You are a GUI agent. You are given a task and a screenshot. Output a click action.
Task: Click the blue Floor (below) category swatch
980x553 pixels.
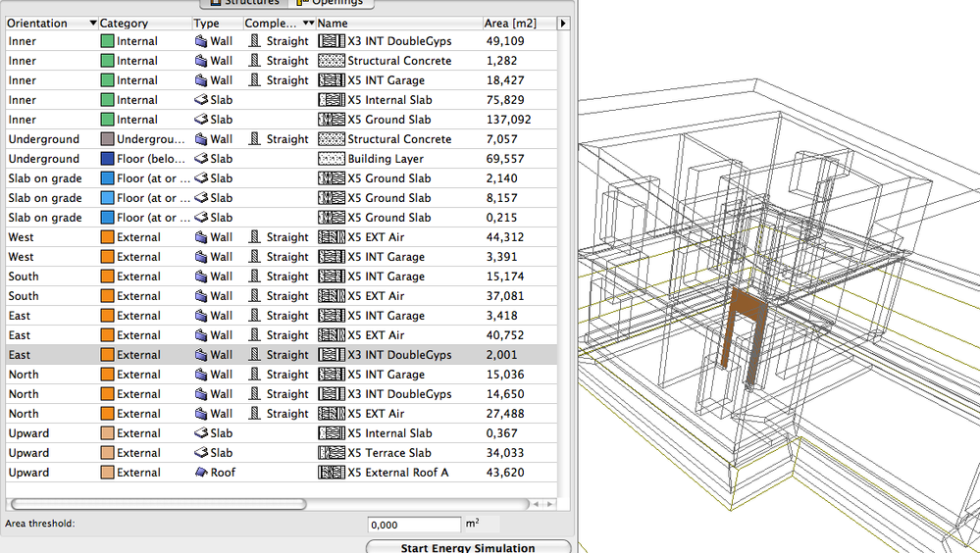pos(107,159)
